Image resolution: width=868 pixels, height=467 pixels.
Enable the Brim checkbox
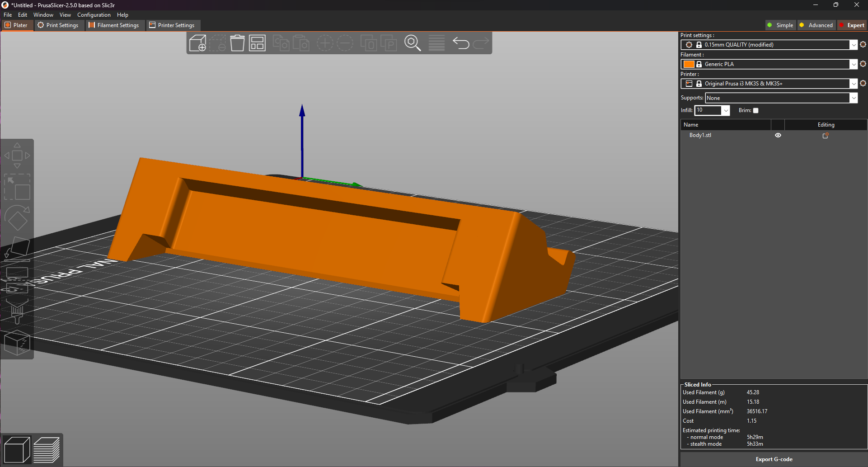pyautogui.click(x=755, y=110)
